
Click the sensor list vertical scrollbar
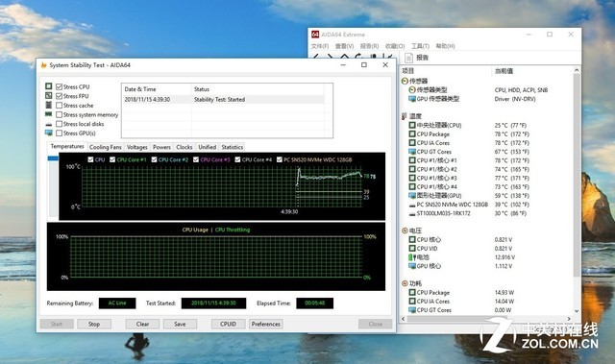pyautogui.click(x=577, y=191)
